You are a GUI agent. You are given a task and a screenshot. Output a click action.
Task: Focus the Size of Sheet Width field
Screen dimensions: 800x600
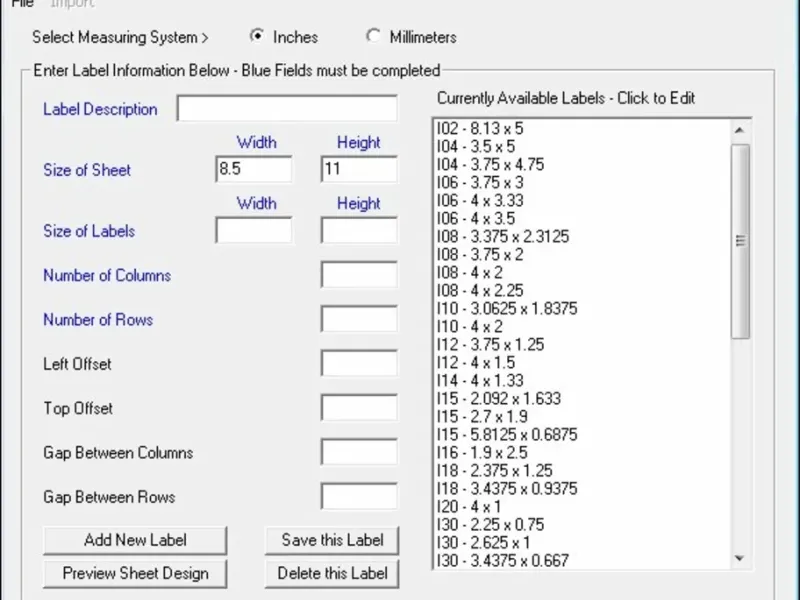point(254,169)
